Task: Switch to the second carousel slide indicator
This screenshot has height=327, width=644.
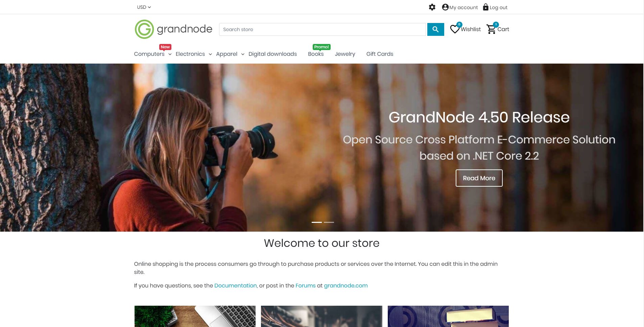Action: (329, 222)
